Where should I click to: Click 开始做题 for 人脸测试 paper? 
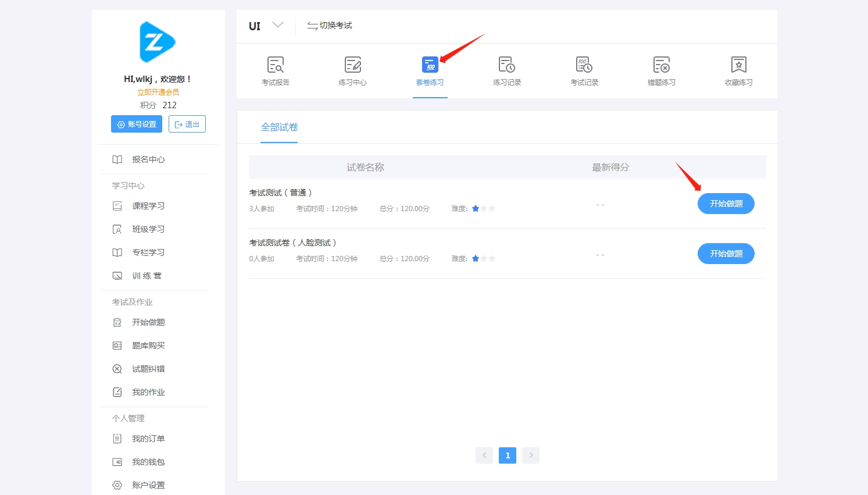coord(726,254)
